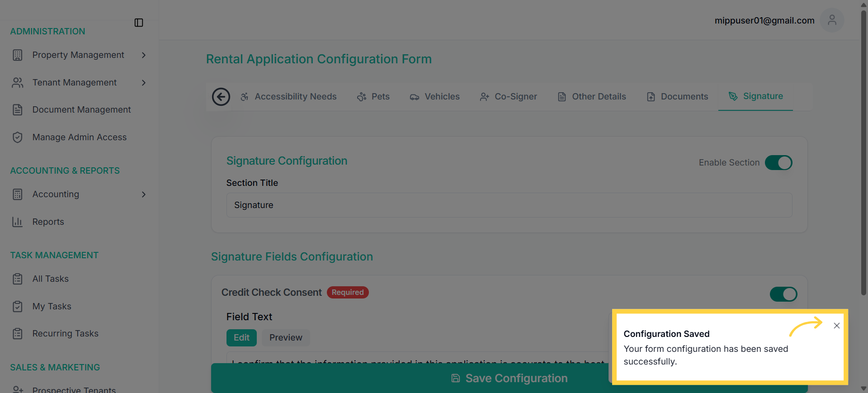Click the Property Management building icon

click(x=18, y=55)
